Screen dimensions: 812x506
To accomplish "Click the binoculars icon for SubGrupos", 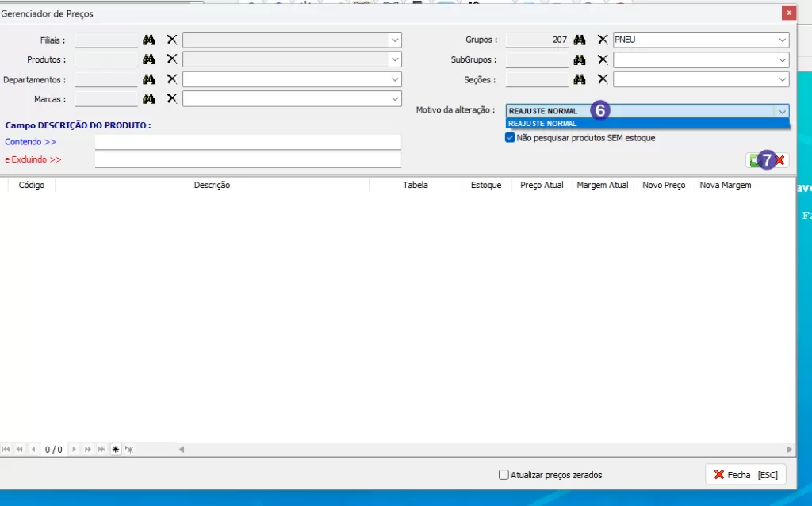I will click(x=580, y=59).
